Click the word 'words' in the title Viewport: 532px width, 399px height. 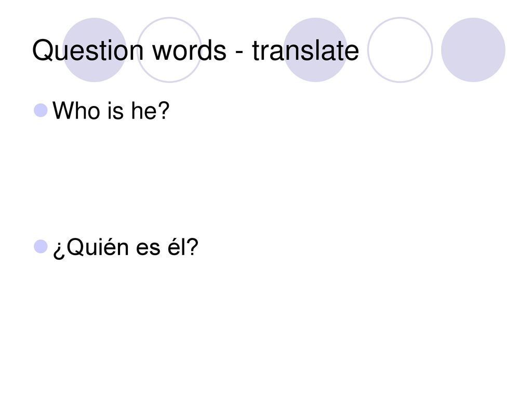pos(189,50)
